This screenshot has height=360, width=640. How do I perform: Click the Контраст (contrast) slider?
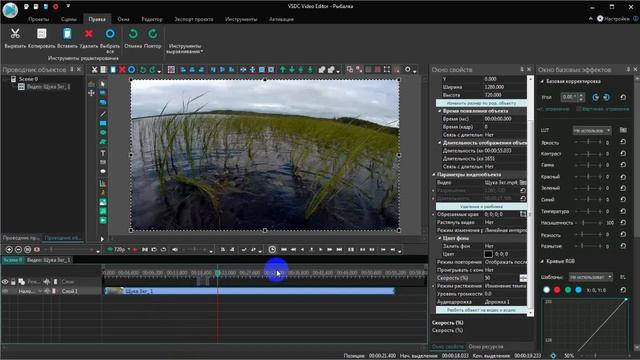click(588, 154)
